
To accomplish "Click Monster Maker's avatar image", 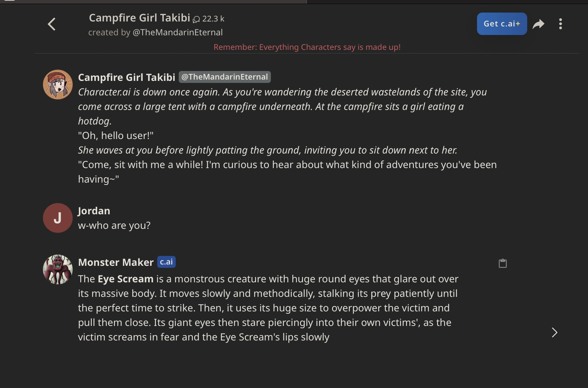I will [x=58, y=269].
